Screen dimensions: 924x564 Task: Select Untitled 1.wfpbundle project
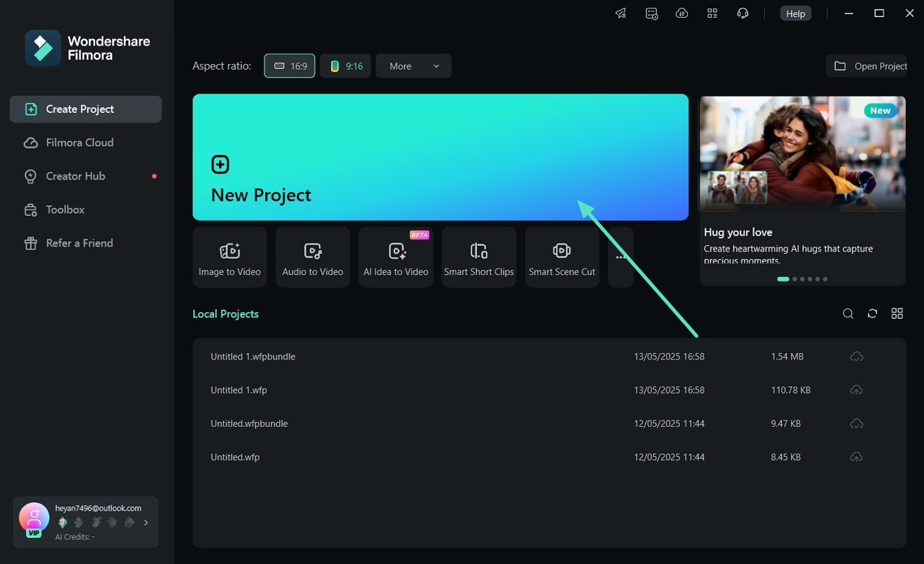pyautogui.click(x=549, y=357)
